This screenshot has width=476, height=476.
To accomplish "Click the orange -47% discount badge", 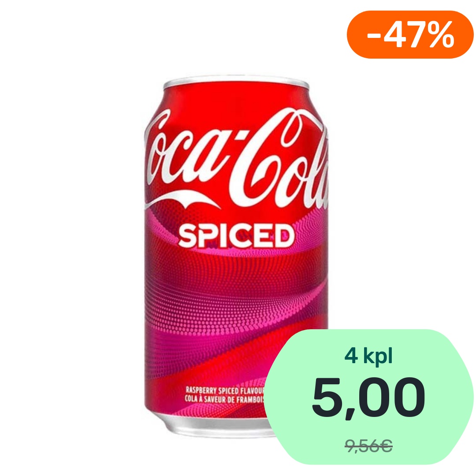I will tap(410, 35).
